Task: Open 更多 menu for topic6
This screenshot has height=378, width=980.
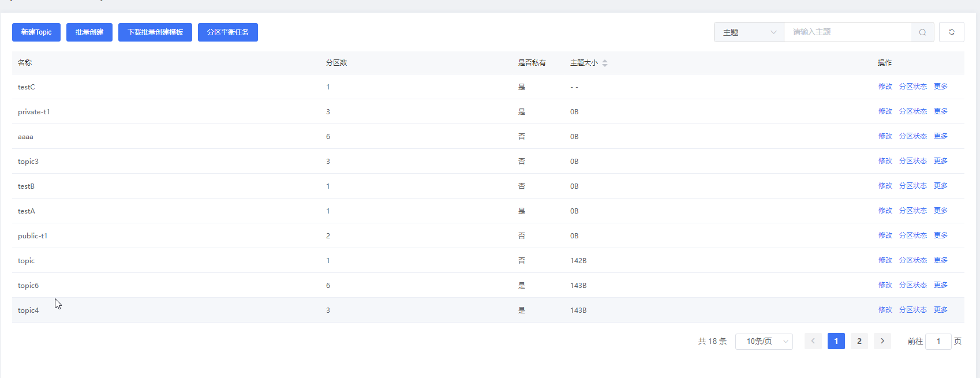Action: point(941,285)
